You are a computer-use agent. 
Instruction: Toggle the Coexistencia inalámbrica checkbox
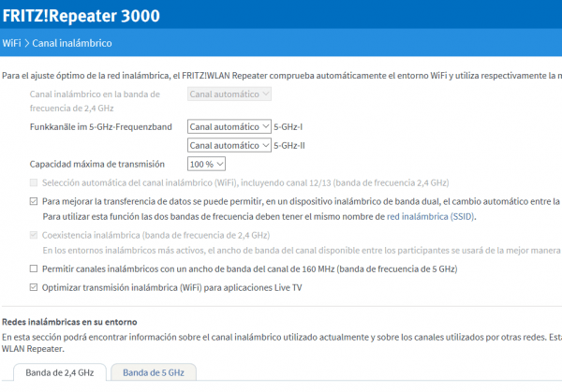[x=34, y=235]
